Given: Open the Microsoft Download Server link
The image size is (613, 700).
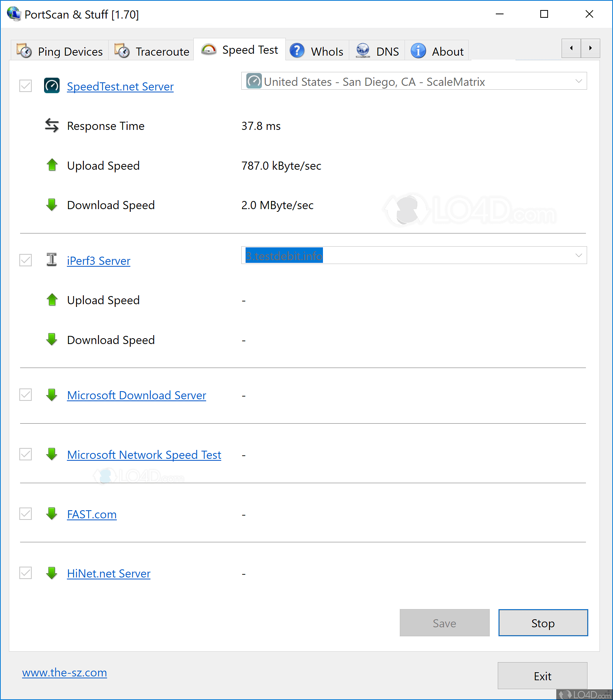Looking at the screenshot, I should click(137, 395).
